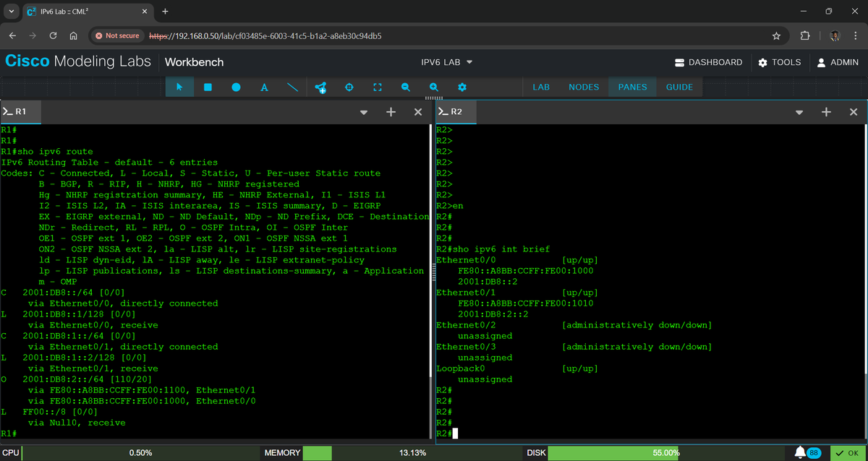Go back in browser history

point(12,35)
